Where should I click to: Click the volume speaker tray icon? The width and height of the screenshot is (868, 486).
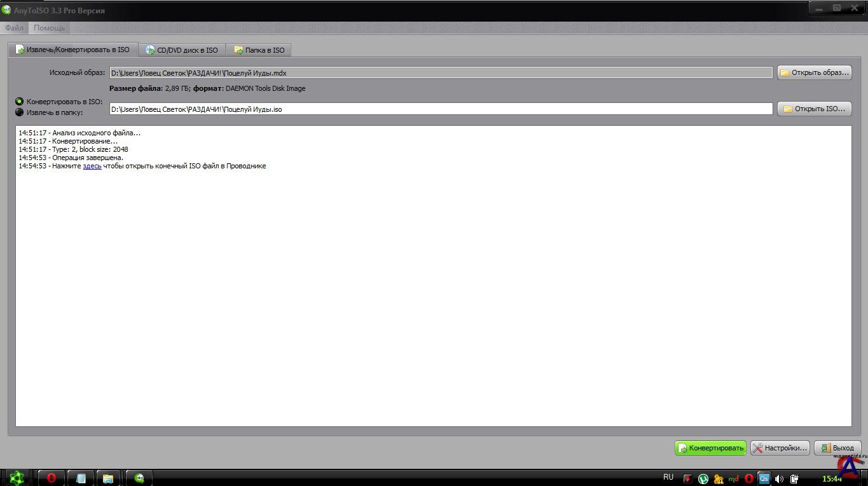(x=779, y=479)
